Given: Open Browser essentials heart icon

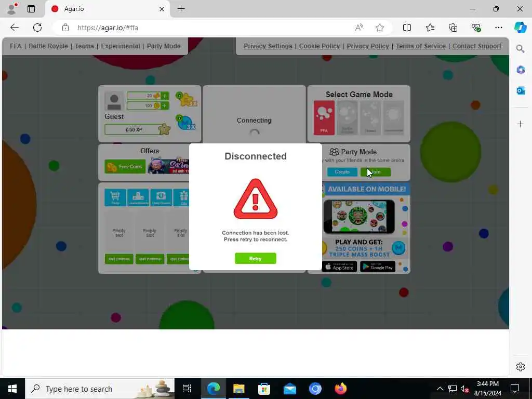Looking at the screenshot, I should (x=476, y=28).
